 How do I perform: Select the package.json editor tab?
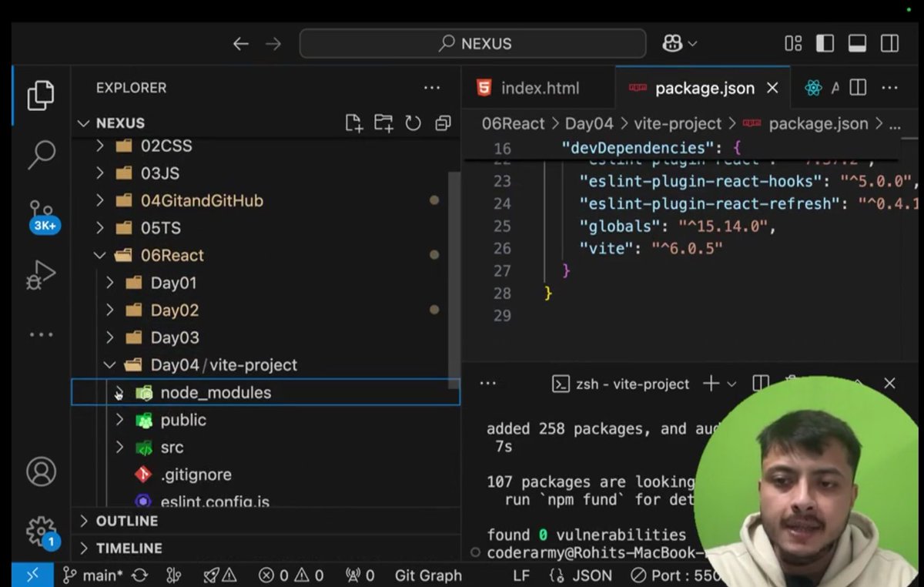coord(703,88)
